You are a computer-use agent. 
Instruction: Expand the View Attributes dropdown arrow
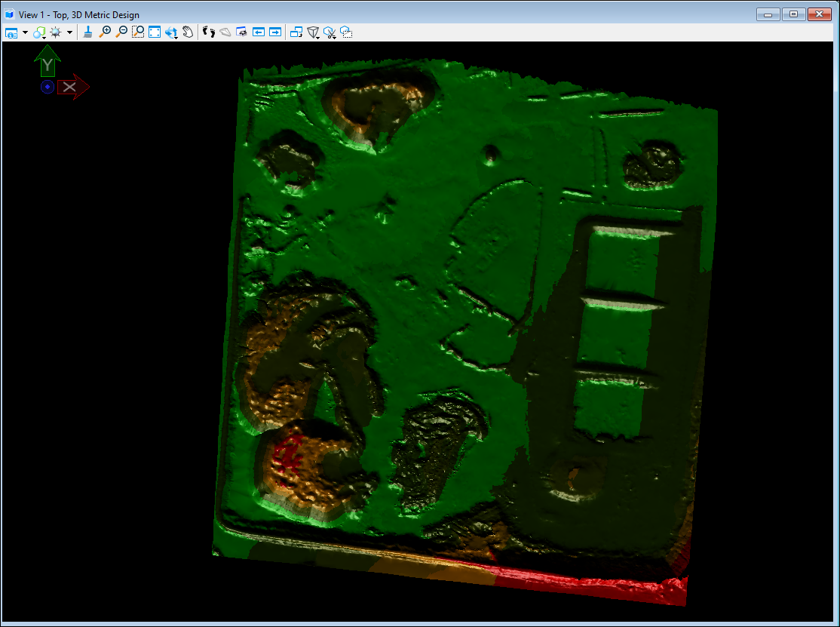click(23, 32)
